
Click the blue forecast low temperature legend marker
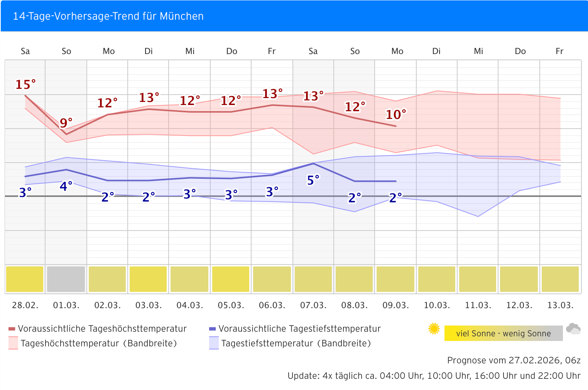tap(212, 329)
